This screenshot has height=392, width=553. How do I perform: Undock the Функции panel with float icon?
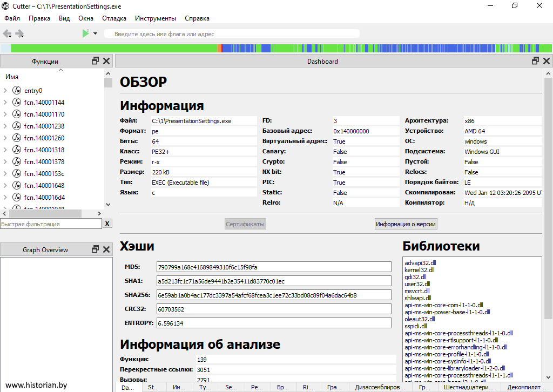(96, 61)
